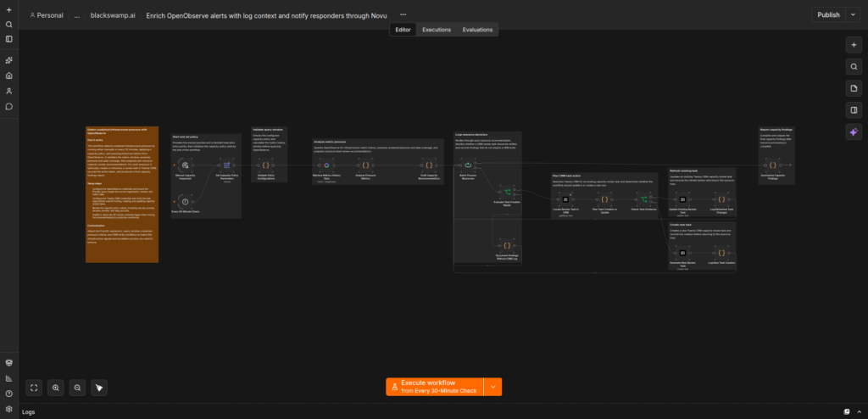Screen dimensions: 868x419
Task: Click the create new plus icon in left sidebar
Action: tap(8, 10)
